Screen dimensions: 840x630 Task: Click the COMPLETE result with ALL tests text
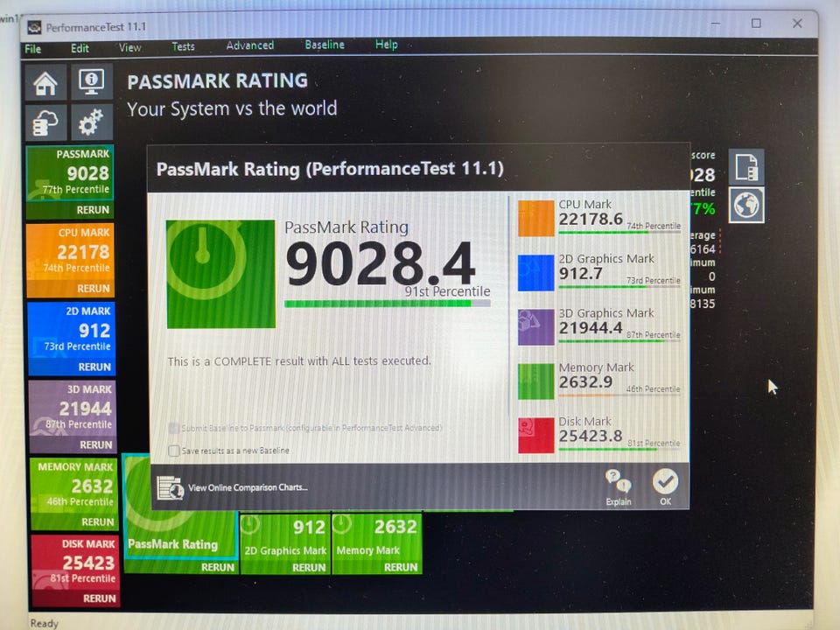(x=299, y=361)
